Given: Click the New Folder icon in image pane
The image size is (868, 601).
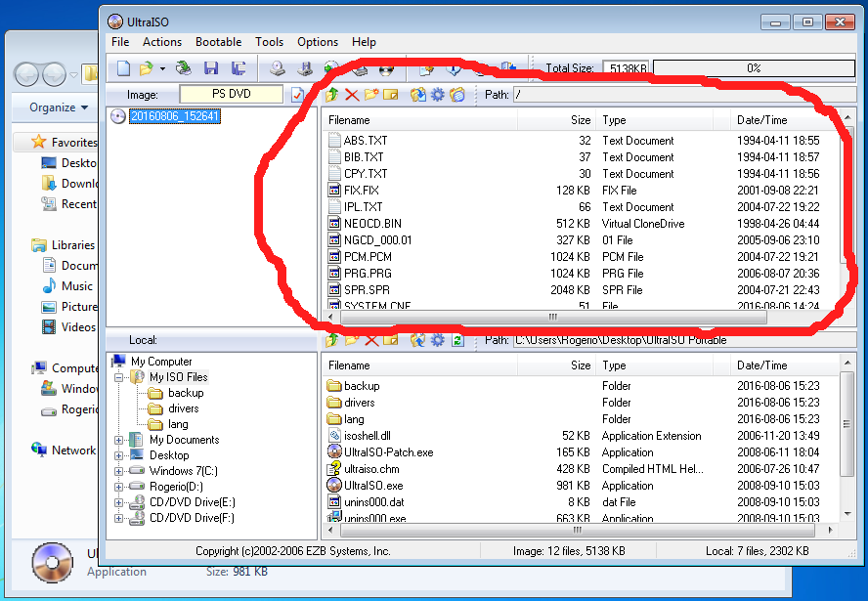Looking at the screenshot, I should [x=371, y=95].
